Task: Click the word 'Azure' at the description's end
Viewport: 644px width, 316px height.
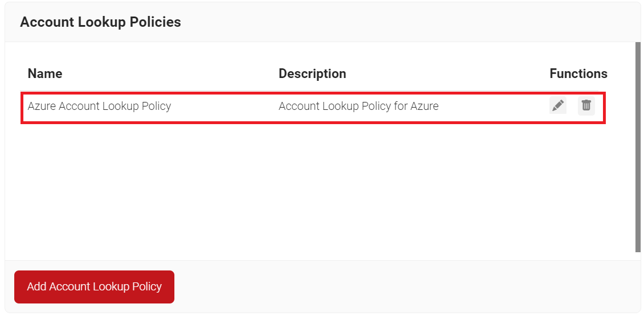Action: tap(425, 106)
